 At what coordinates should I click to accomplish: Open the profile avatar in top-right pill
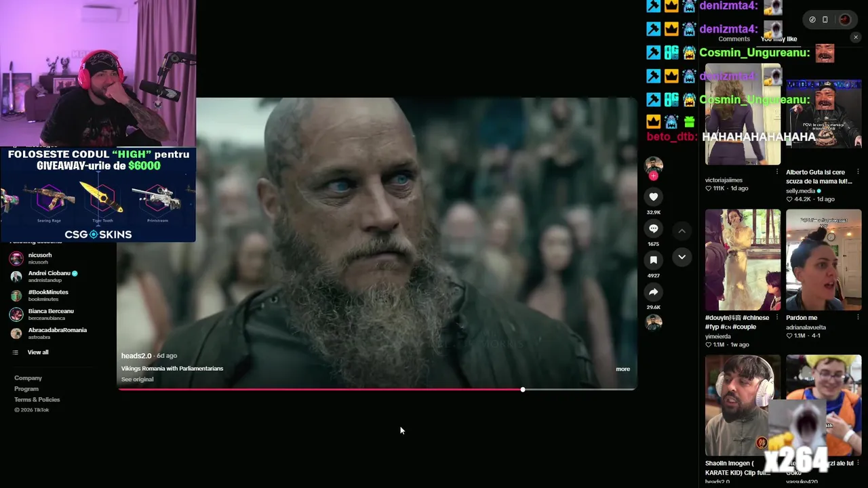845,20
